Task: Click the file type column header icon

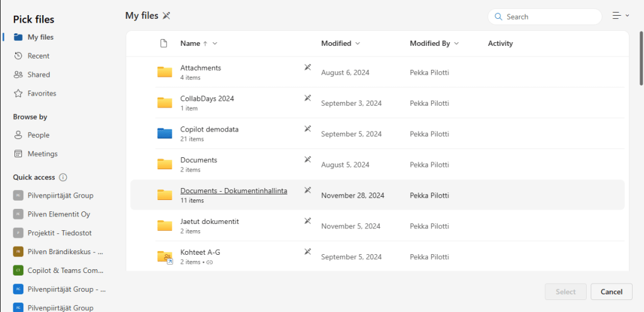Action: tap(164, 43)
